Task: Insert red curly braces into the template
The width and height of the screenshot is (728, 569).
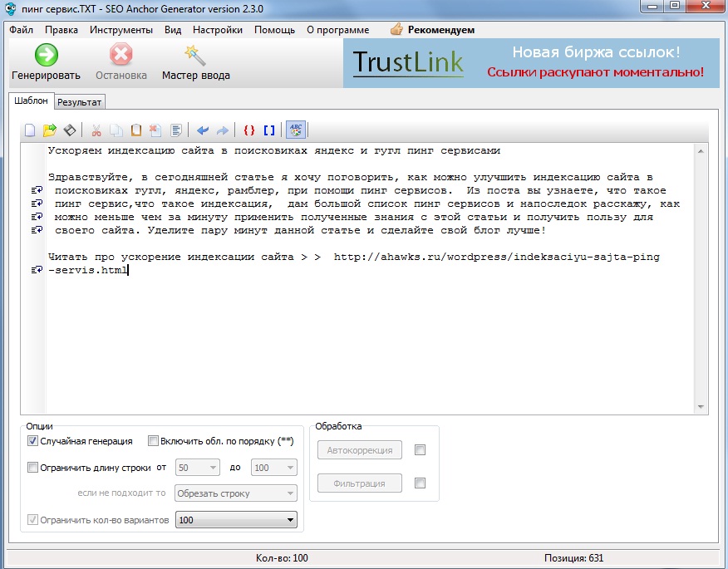Action: pyautogui.click(x=248, y=130)
